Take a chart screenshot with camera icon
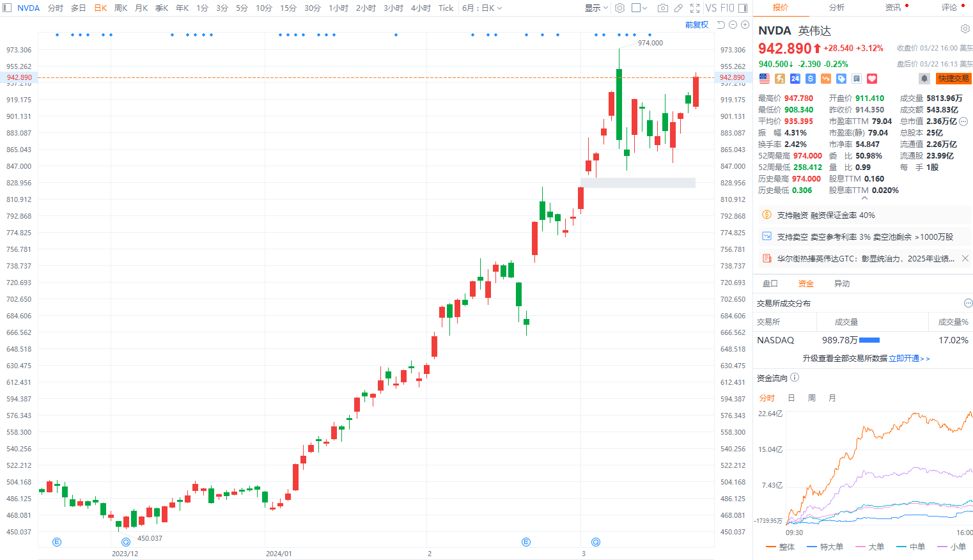Screen dimensions: 973x560 coord(663,8)
